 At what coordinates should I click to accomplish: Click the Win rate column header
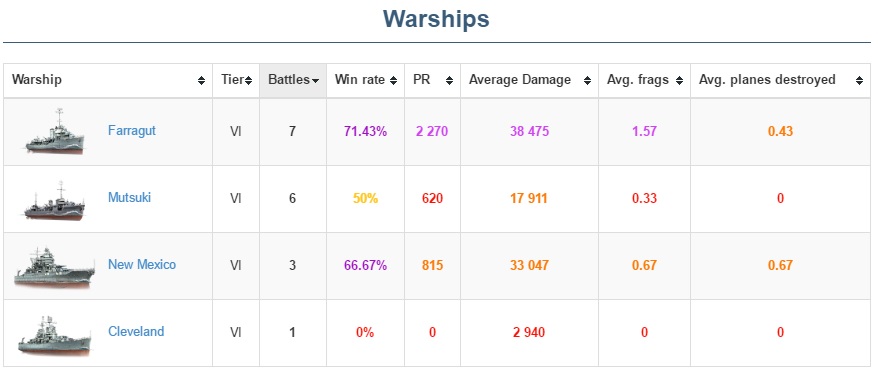366,81
